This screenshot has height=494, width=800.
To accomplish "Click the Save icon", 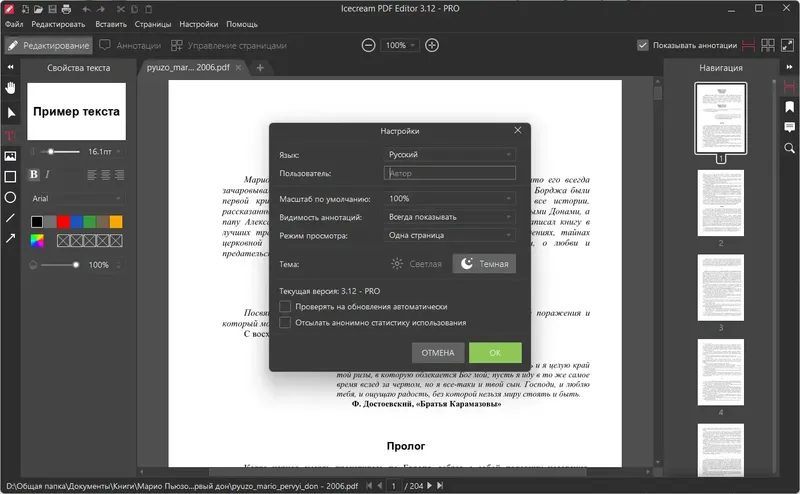I will [x=52, y=9].
